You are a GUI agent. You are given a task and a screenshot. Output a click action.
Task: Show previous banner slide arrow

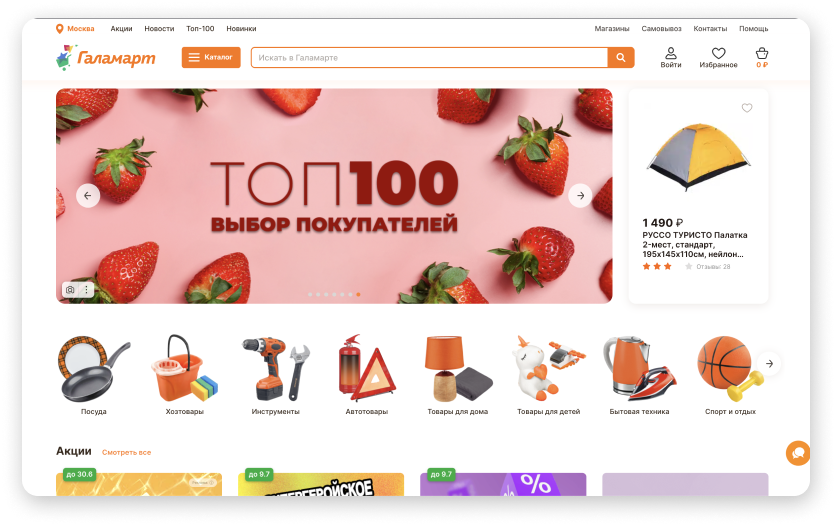pos(88,196)
